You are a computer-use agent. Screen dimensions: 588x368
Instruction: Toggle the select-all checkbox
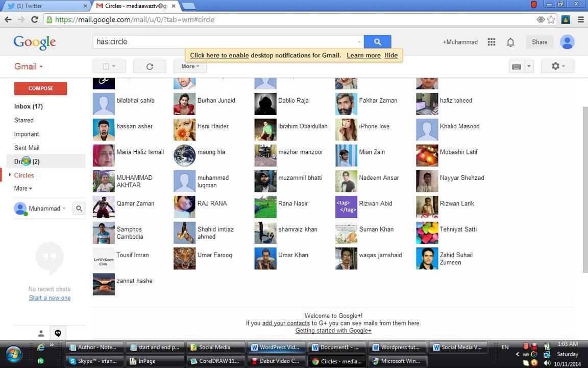[x=106, y=66]
